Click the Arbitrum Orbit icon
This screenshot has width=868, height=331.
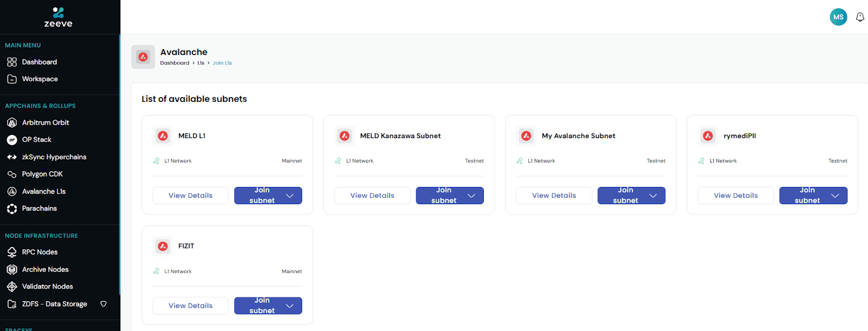coord(12,123)
